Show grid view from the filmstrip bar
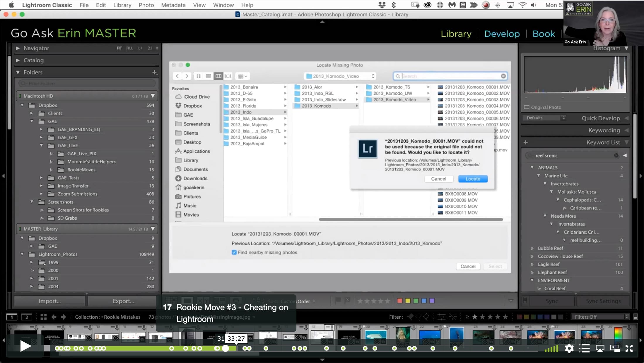The width and height of the screenshot is (644, 363). tap(44, 317)
